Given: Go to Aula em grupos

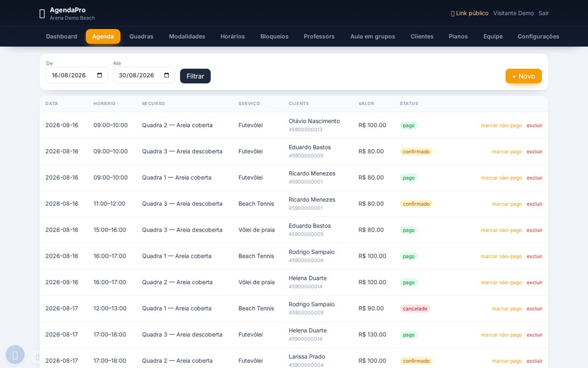Looking at the screenshot, I should tap(372, 36).
